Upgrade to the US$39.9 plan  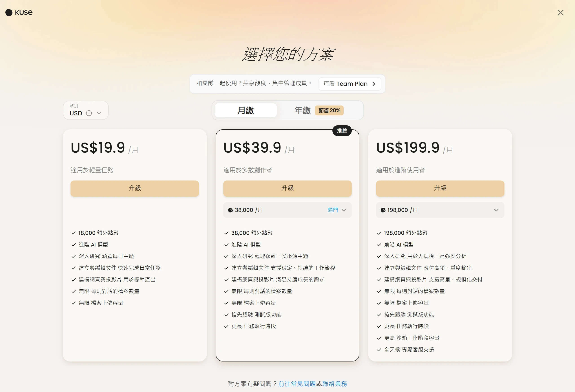coord(287,188)
